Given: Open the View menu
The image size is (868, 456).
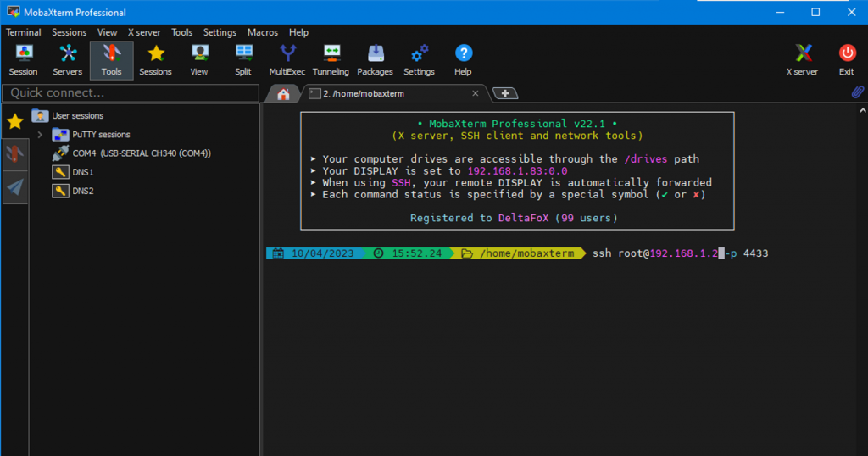Looking at the screenshot, I should point(107,32).
